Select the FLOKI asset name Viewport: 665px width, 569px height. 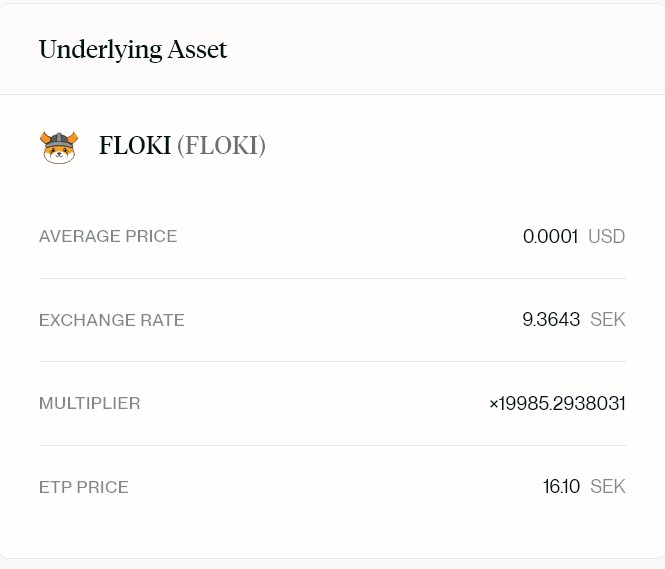(x=135, y=146)
